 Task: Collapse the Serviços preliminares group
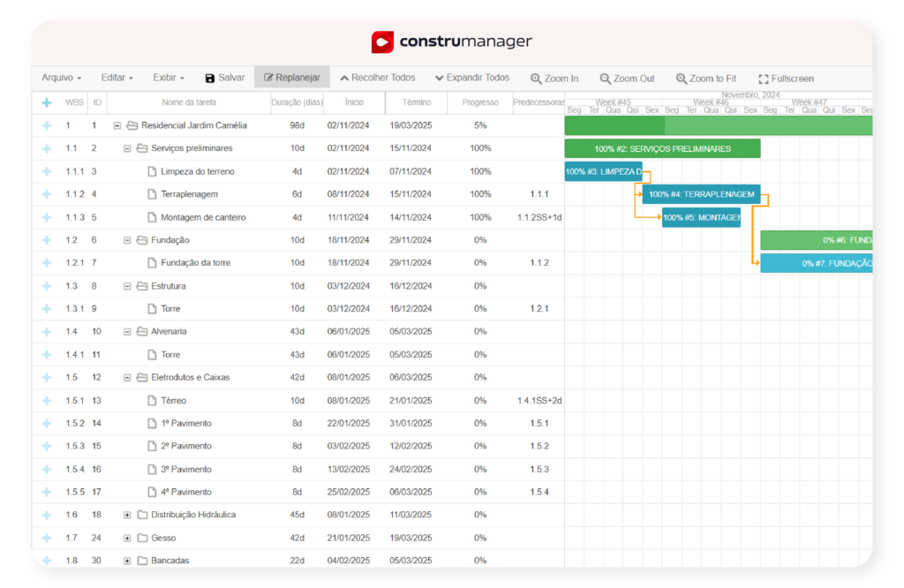[127, 148]
